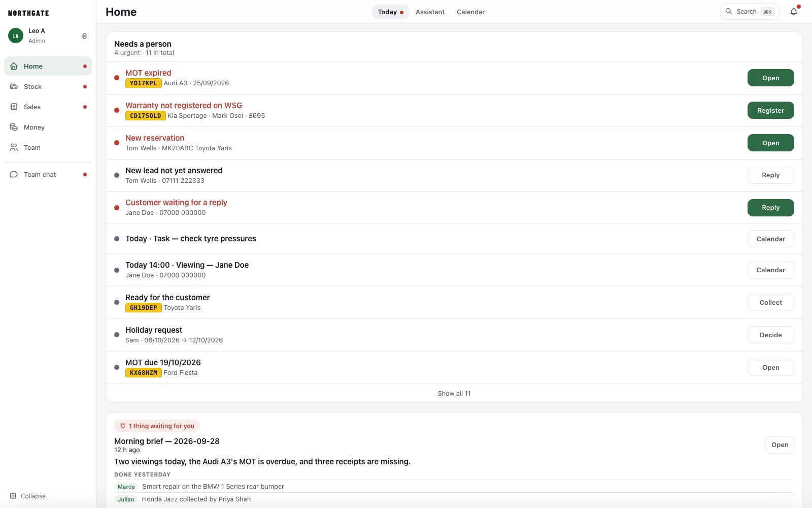Click the search magnifier icon

[729, 11]
